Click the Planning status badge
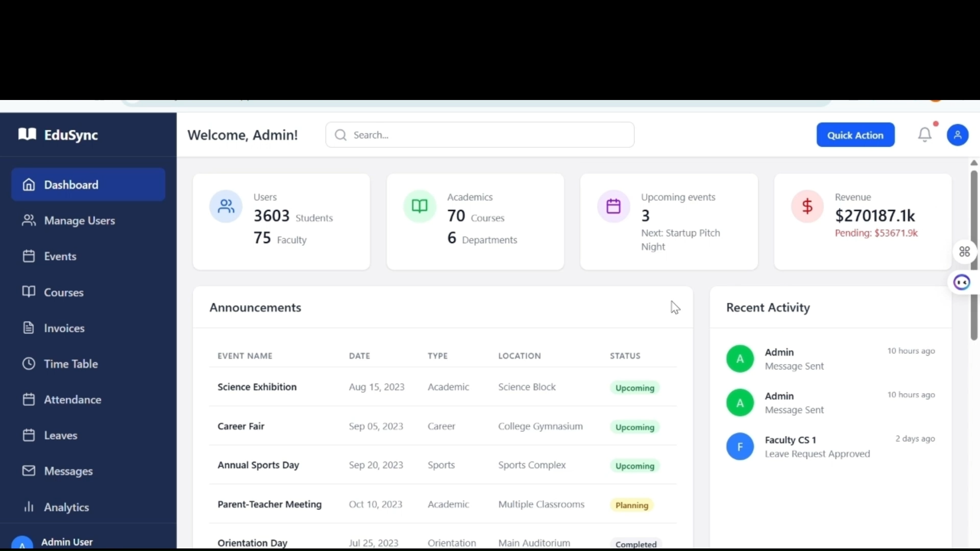This screenshot has width=980, height=551. tap(631, 505)
